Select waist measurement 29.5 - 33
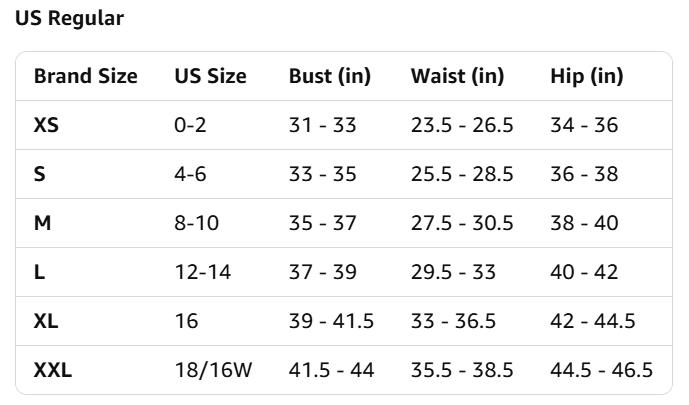The image size is (689, 405). pyautogui.click(x=454, y=272)
